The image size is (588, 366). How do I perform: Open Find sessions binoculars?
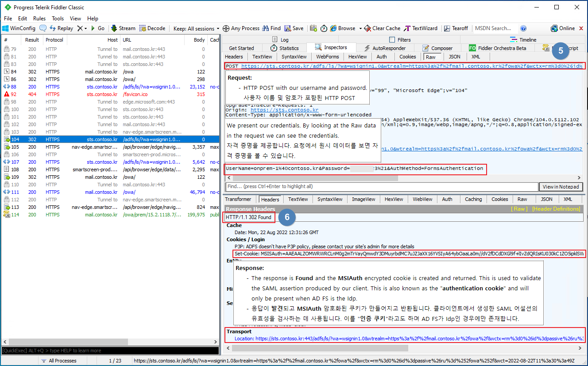click(x=271, y=28)
